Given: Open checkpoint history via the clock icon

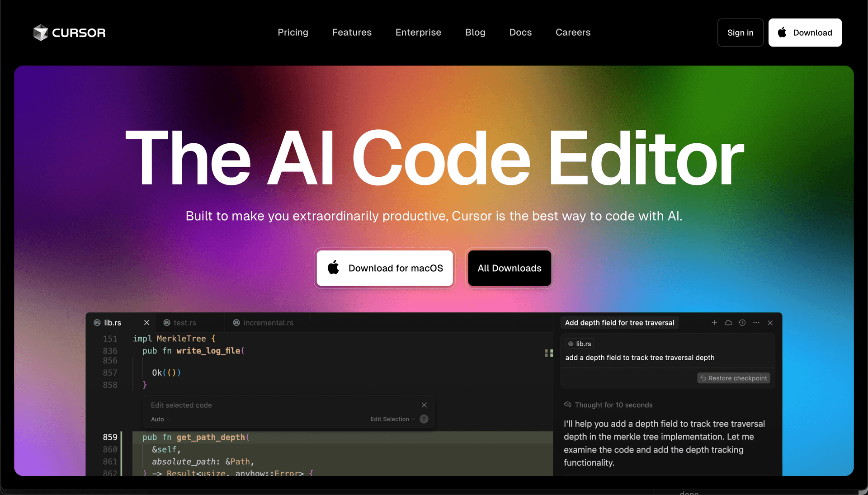Looking at the screenshot, I should pyautogui.click(x=742, y=323).
